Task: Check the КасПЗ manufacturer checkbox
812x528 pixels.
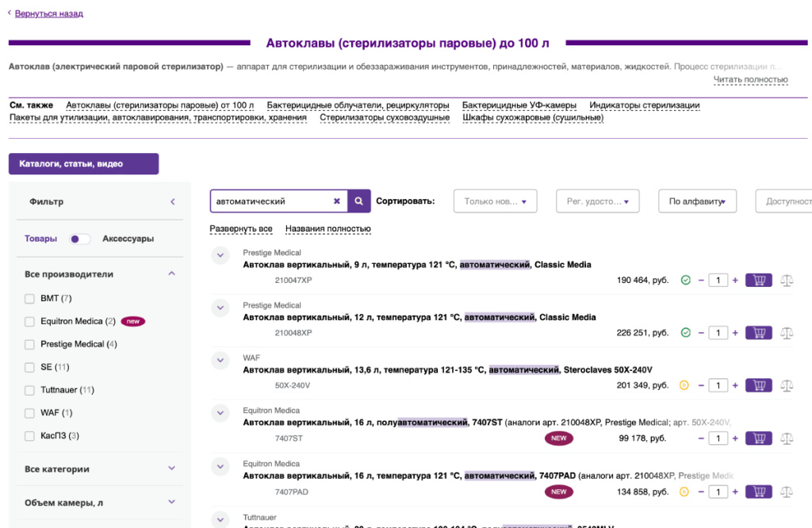Action: 29,436
